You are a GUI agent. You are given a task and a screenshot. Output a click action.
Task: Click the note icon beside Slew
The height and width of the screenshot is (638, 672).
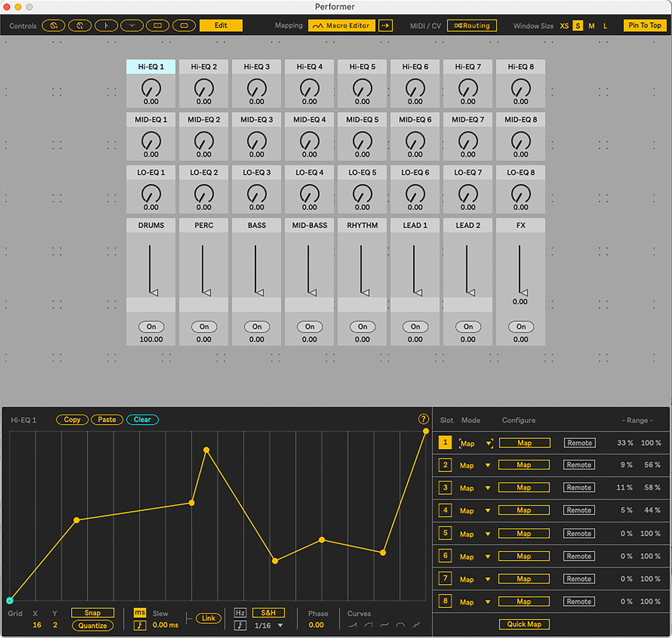click(x=140, y=625)
